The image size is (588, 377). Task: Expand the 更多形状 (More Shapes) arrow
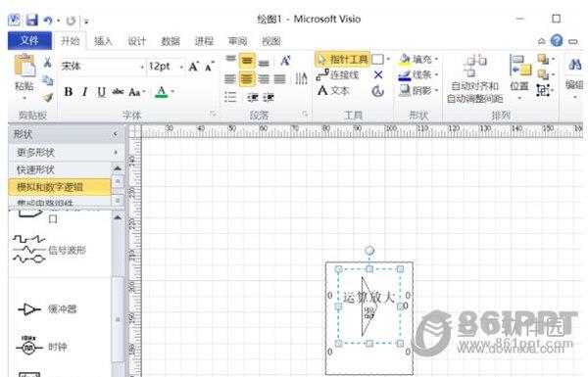[116, 153]
